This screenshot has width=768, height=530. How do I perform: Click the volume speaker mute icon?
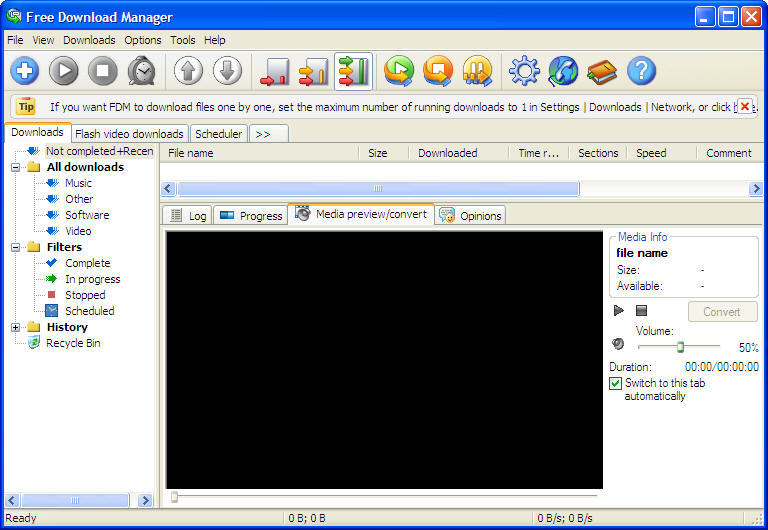pyautogui.click(x=618, y=344)
